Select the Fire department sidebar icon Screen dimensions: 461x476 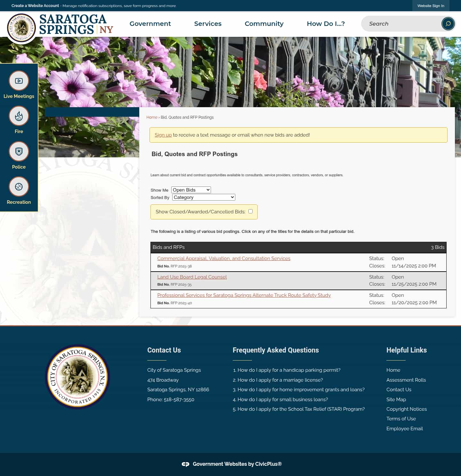click(x=19, y=116)
